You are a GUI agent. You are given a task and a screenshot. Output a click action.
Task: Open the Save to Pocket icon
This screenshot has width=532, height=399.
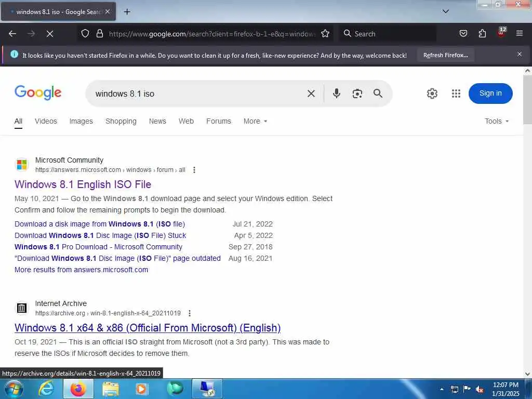[463, 33]
